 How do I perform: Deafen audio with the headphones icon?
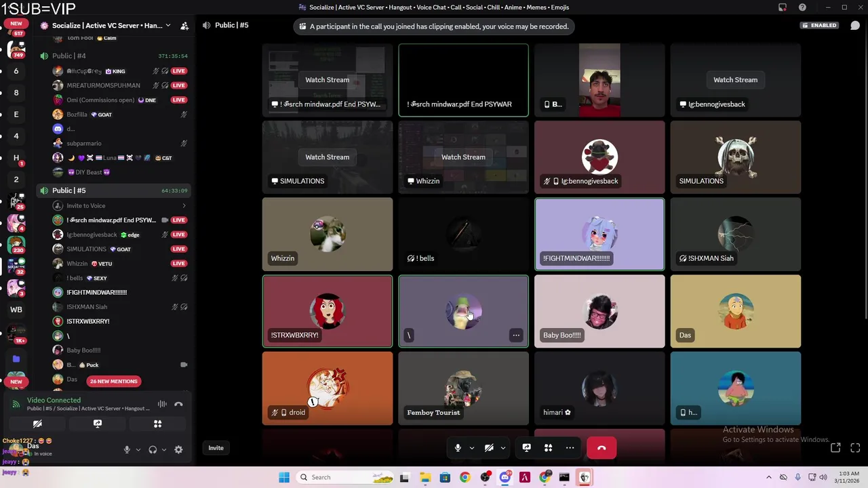[x=153, y=449]
